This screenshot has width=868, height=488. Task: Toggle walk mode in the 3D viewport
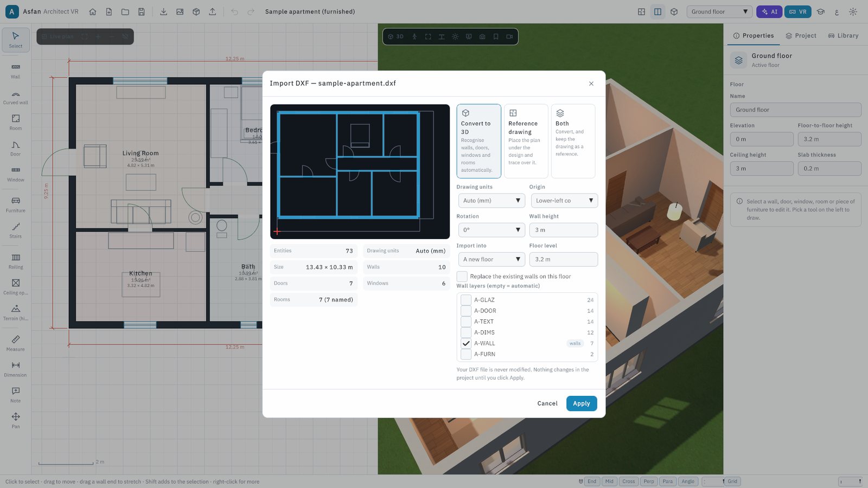tap(414, 36)
